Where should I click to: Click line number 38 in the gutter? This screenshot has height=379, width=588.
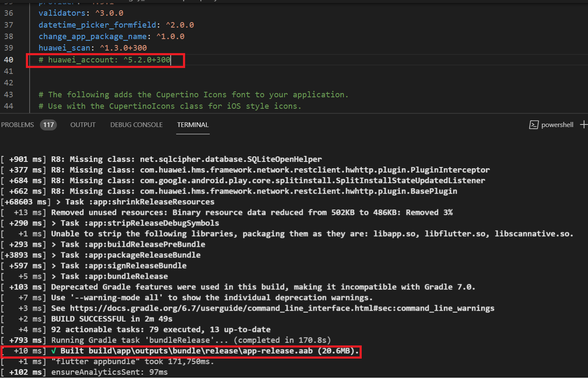pos(8,36)
